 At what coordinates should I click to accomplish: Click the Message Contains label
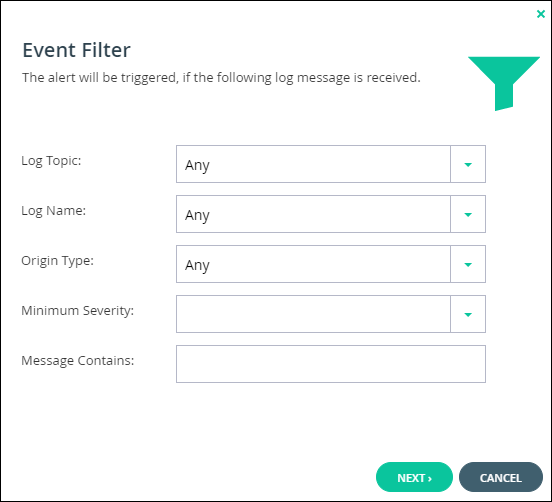tap(77, 361)
